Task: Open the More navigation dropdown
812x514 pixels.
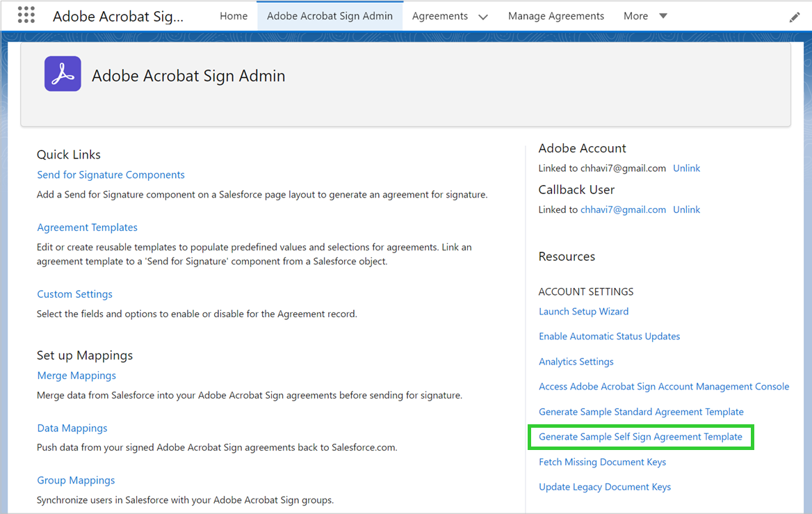Action: tap(645, 16)
